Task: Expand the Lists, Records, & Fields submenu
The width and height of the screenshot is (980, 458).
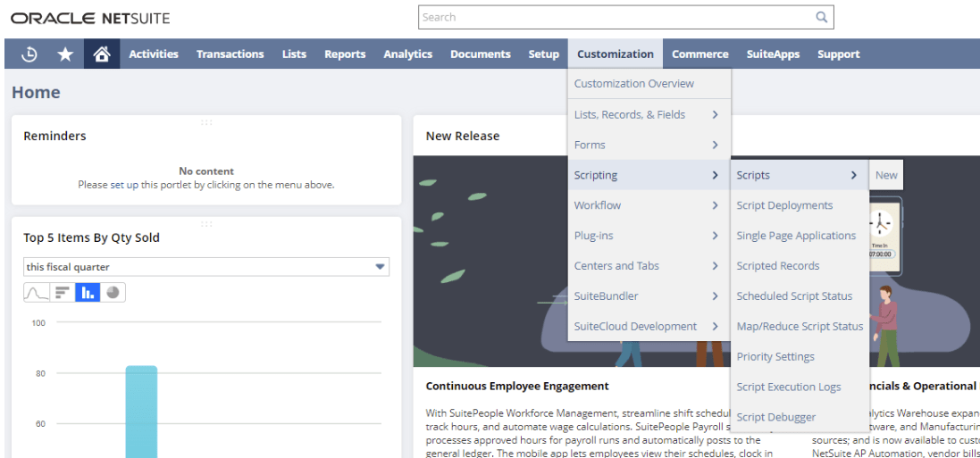Action: click(x=649, y=114)
